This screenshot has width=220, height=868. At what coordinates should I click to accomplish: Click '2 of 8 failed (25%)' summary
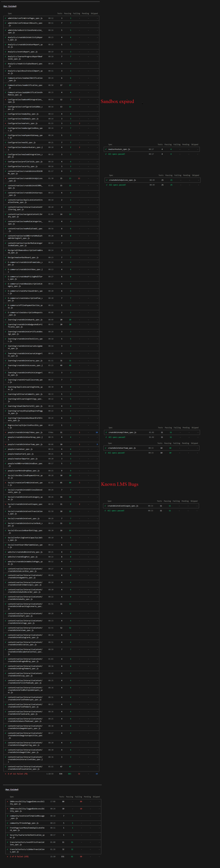[x=19, y=857]
